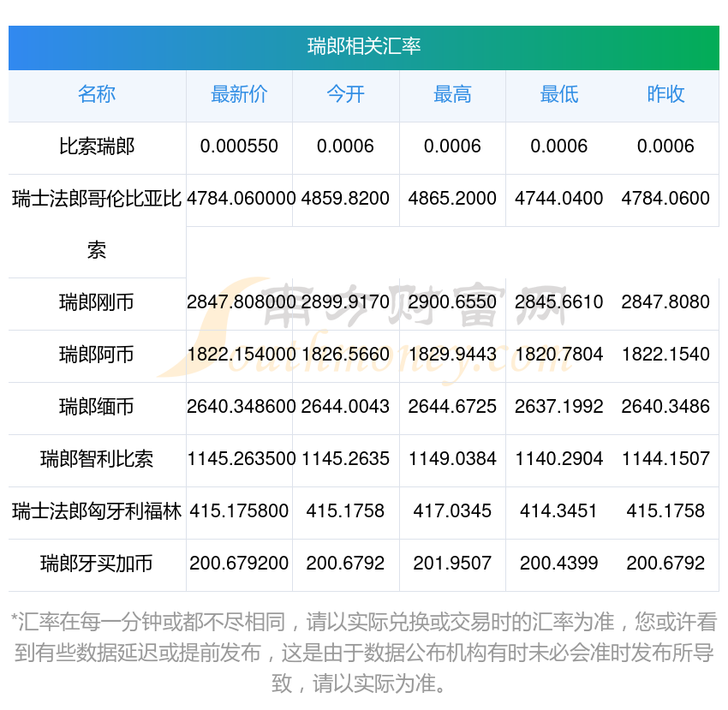Select the 最低 column header
The image size is (728, 710).
(558, 94)
